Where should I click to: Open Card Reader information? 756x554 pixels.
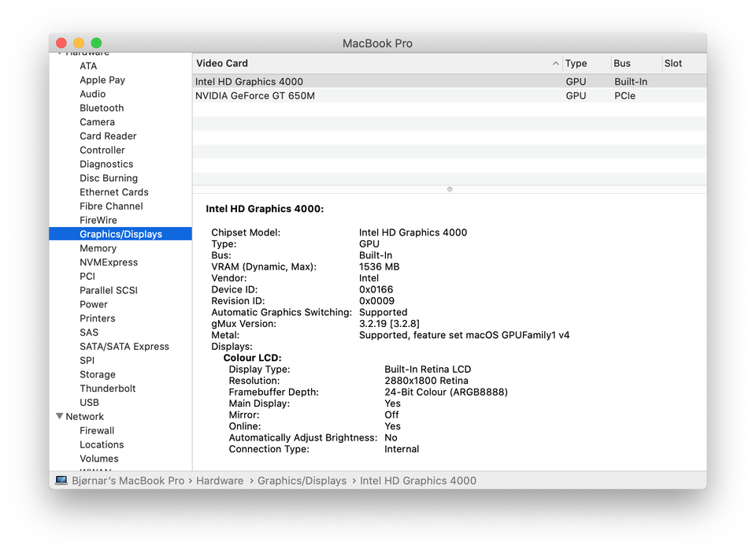[108, 136]
